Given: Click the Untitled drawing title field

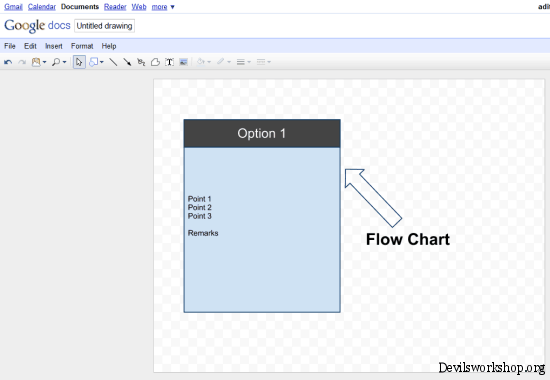Looking at the screenshot, I should (105, 26).
